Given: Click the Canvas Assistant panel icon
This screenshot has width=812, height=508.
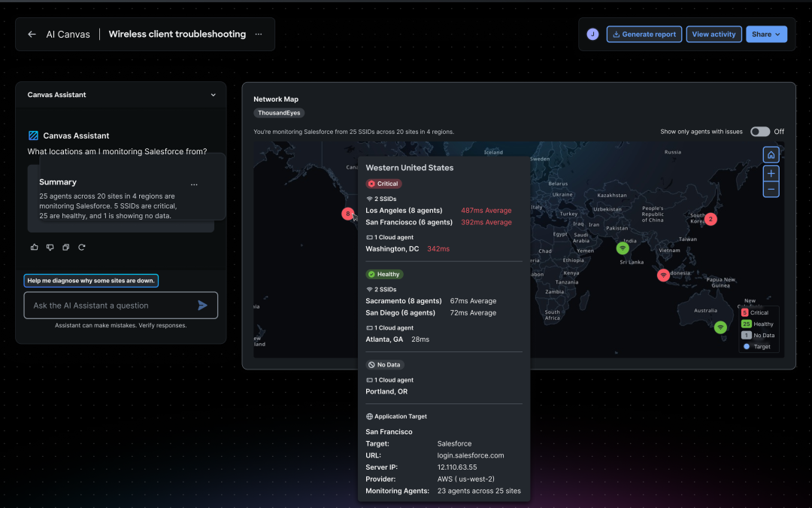Looking at the screenshot, I should coord(33,135).
